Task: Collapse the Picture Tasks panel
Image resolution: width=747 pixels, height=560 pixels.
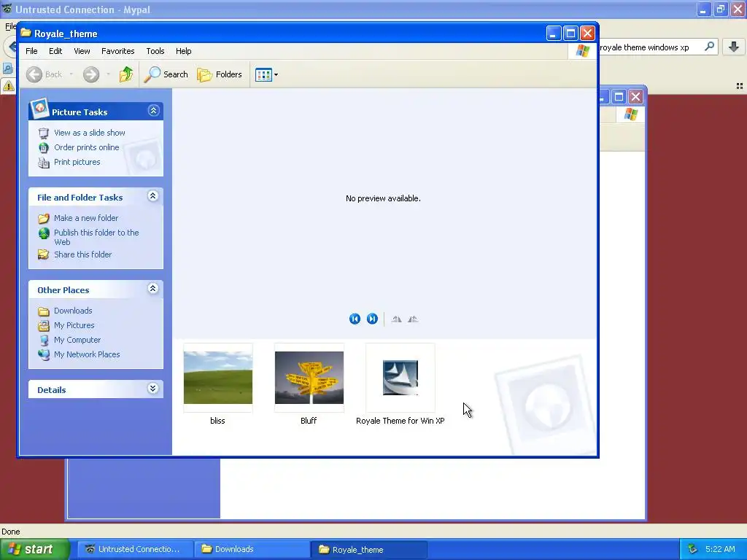Action: 153,111
